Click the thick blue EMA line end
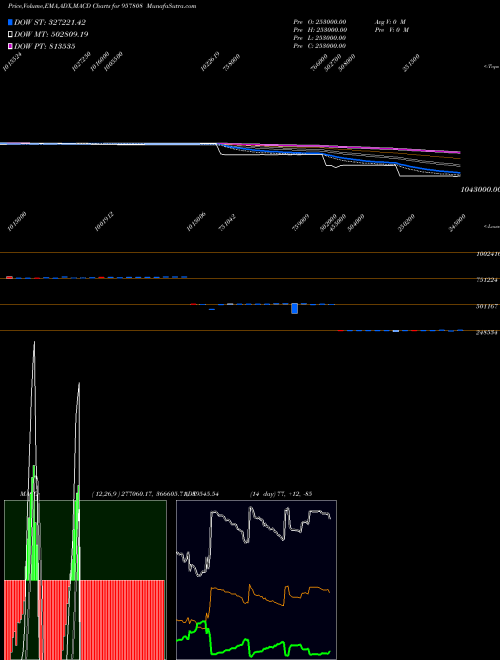The height and width of the screenshot is (660, 500). click(459, 173)
